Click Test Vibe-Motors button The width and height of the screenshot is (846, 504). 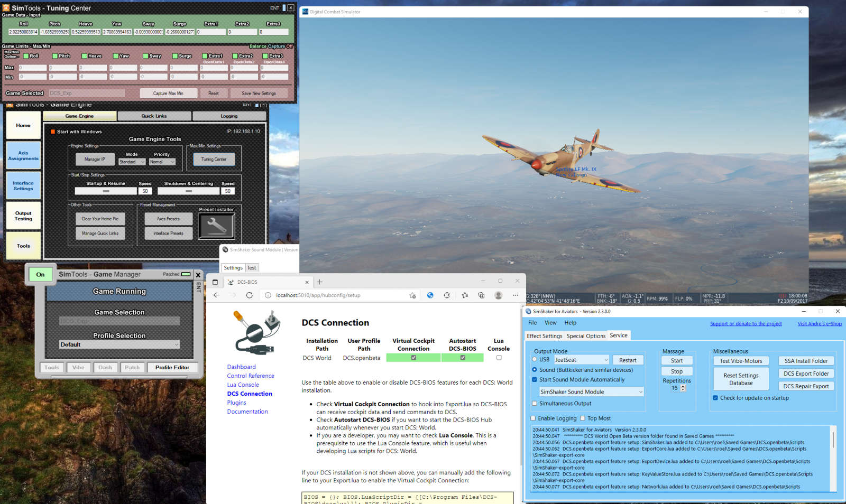pos(741,361)
